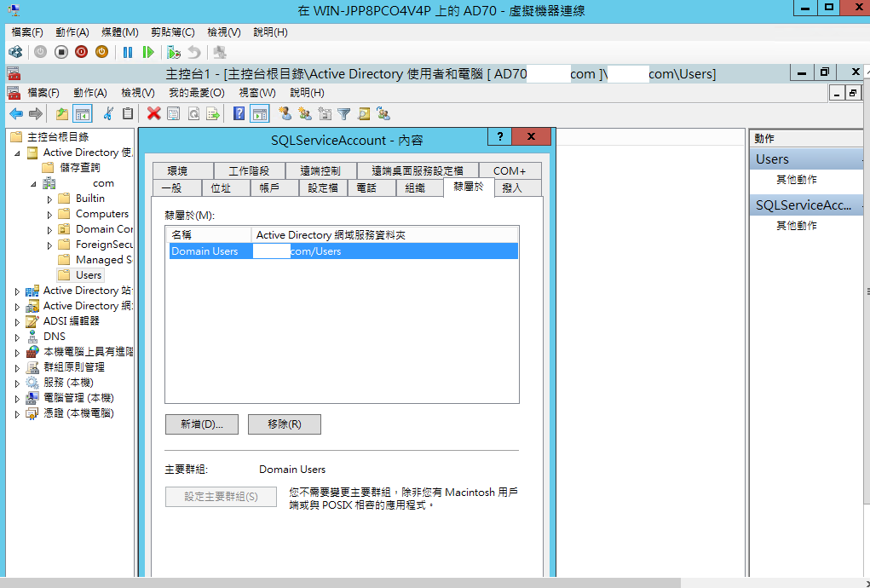Image resolution: width=870 pixels, height=588 pixels.
Task: Collapse the Active Directory Users and Computers node
Action: pyautogui.click(x=17, y=153)
